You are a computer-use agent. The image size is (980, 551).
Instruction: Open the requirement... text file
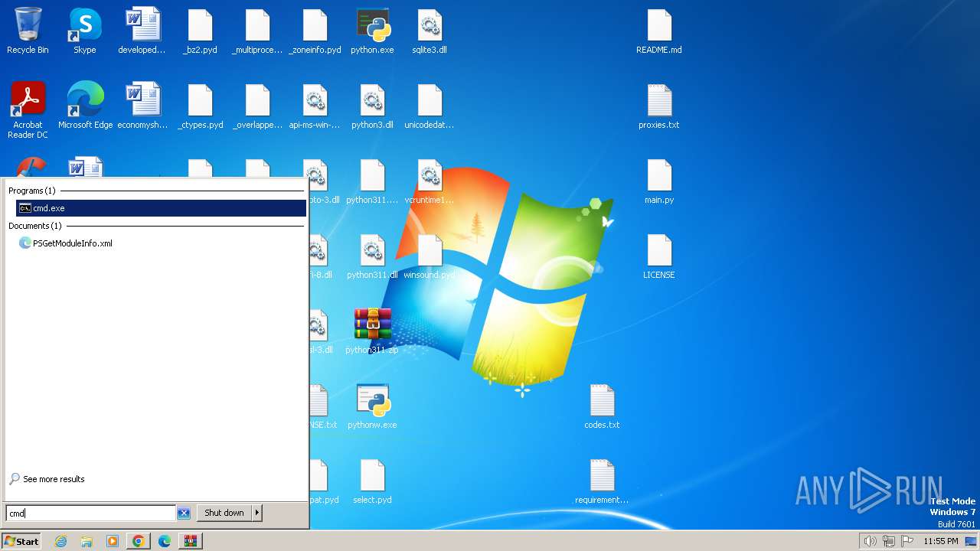point(602,481)
